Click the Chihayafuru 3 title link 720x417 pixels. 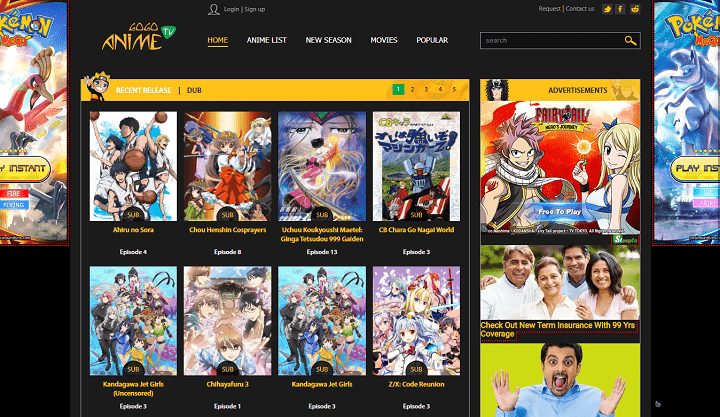227,384
